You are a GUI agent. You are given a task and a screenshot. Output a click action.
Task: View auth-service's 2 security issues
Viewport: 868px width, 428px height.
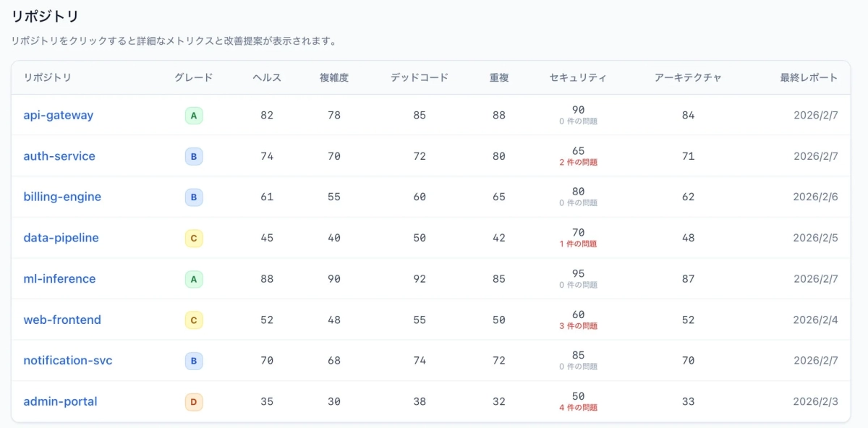(x=579, y=161)
